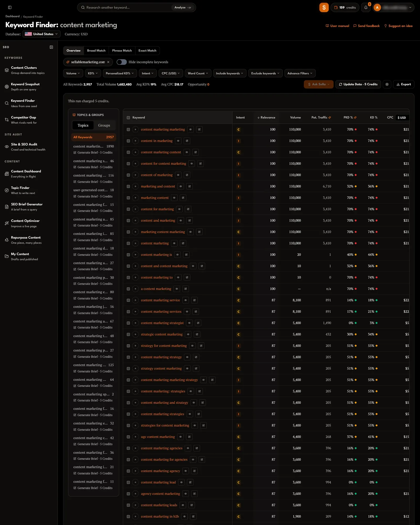
Task: Click the Research another keyword search field
Action: tap(126, 8)
